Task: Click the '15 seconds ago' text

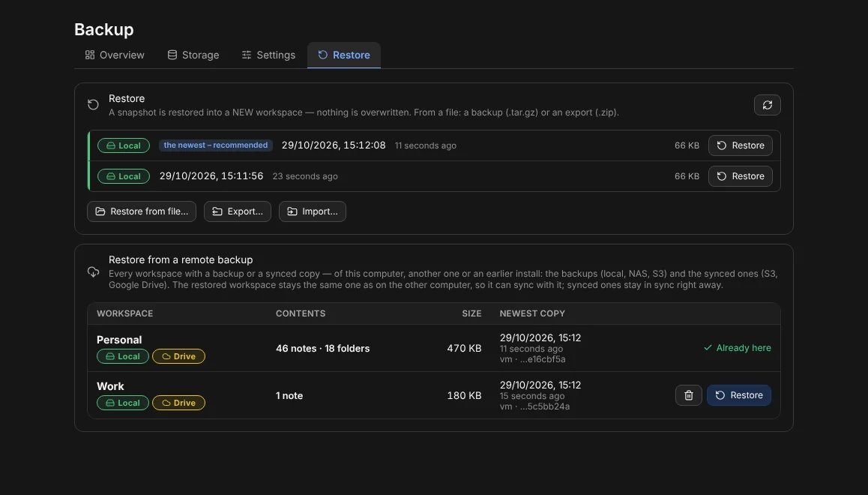Action: [x=532, y=396]
